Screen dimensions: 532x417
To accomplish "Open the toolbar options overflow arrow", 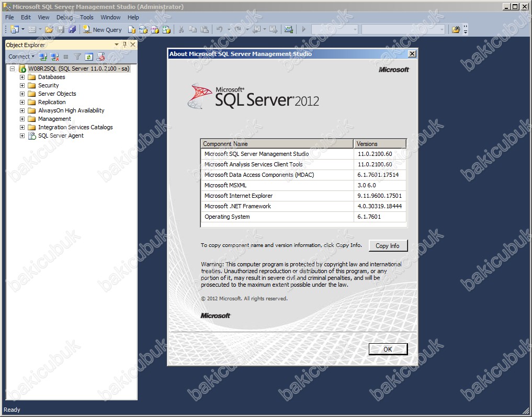I will (466, 30).
